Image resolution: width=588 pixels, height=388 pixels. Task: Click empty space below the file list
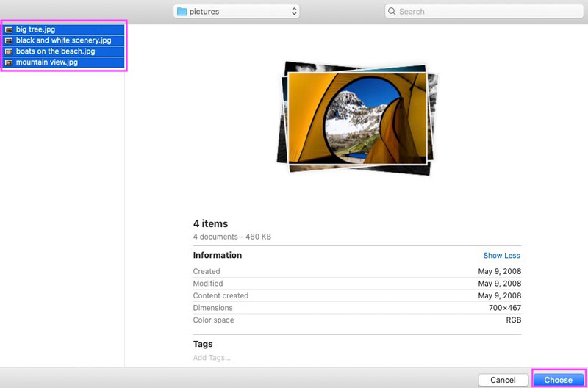pos(62,220)
